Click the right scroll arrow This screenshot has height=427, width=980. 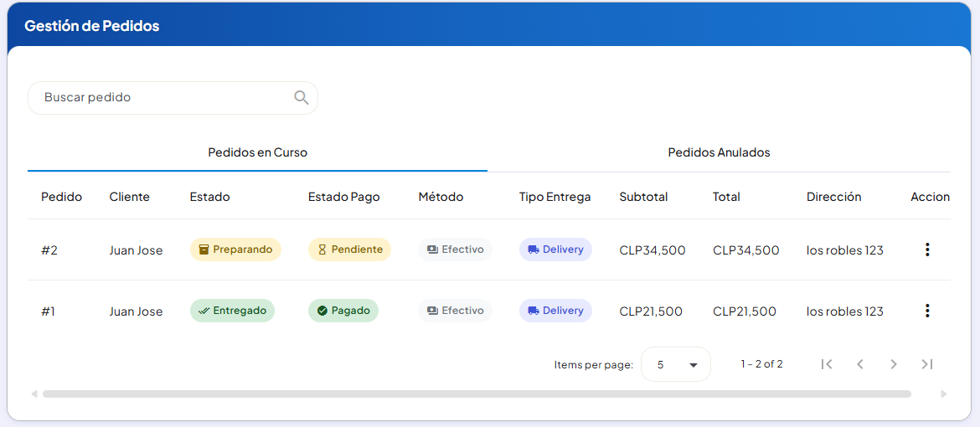944,394
